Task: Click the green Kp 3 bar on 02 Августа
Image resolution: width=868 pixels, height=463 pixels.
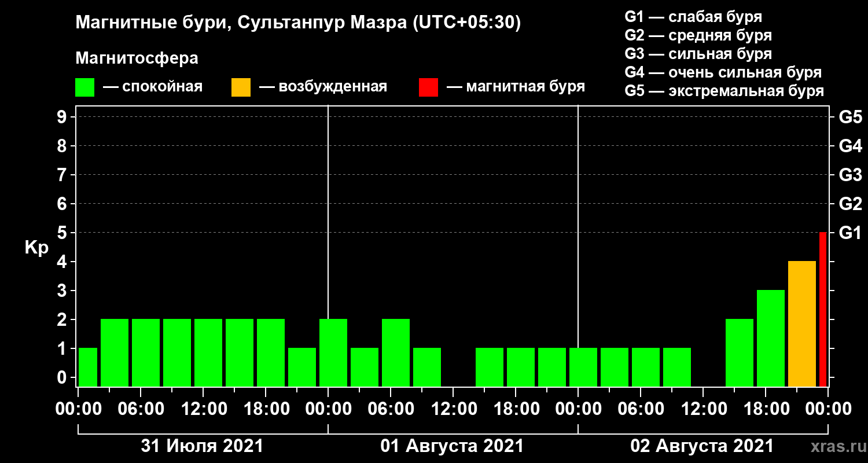Action: coord(771,338)
